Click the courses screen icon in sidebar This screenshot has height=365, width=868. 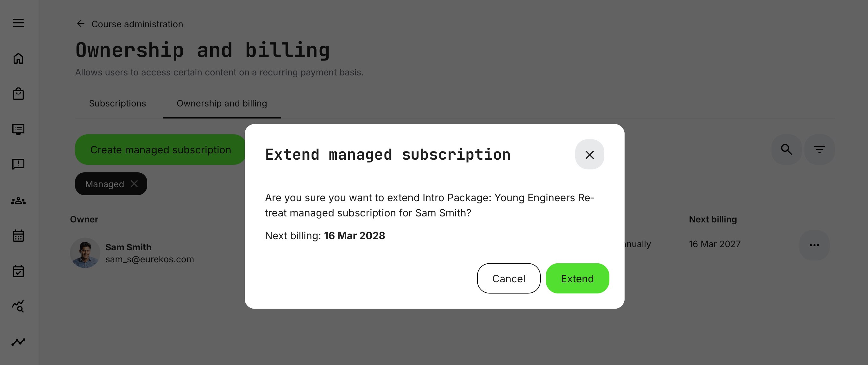(x=19, y=129)
